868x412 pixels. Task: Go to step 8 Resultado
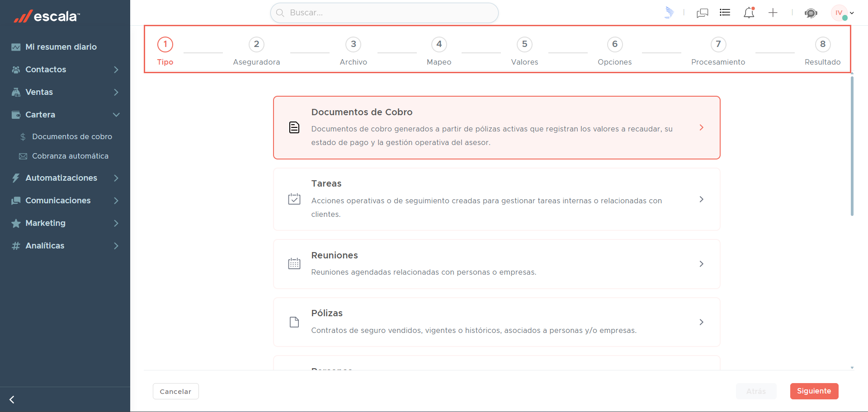click(823, 51)
